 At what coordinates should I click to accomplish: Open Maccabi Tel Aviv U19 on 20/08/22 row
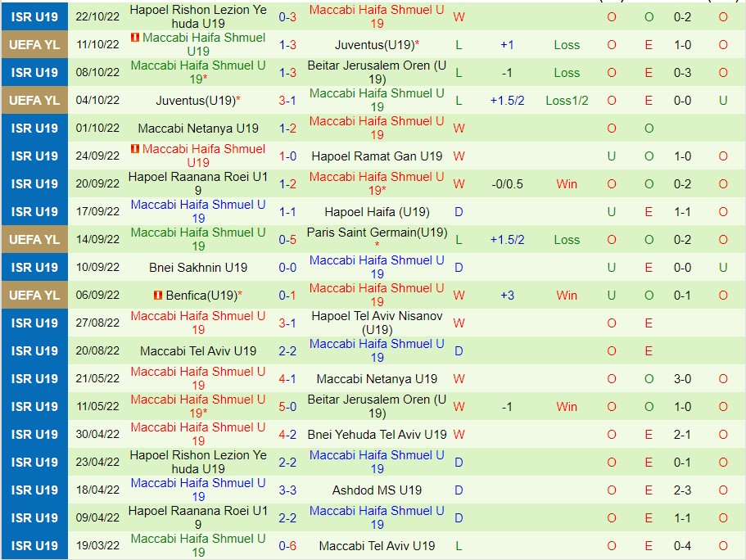tap(198, 351)
